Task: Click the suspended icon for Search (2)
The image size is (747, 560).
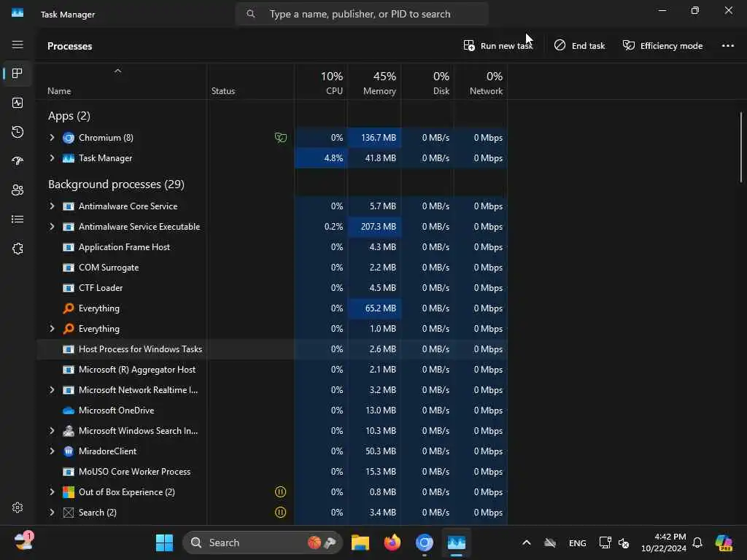Action: pos(281,513)
